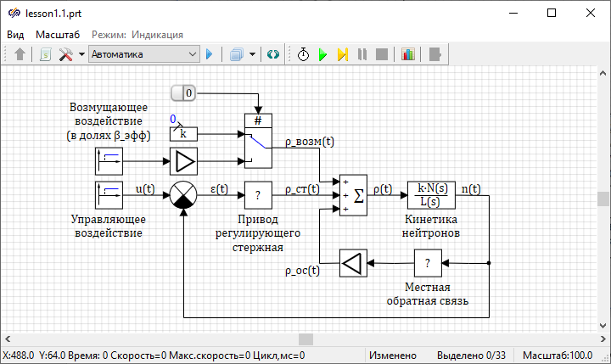Click the exit door icon in toolbar
The height and width of the screenshot is (364, 611).
434,54
